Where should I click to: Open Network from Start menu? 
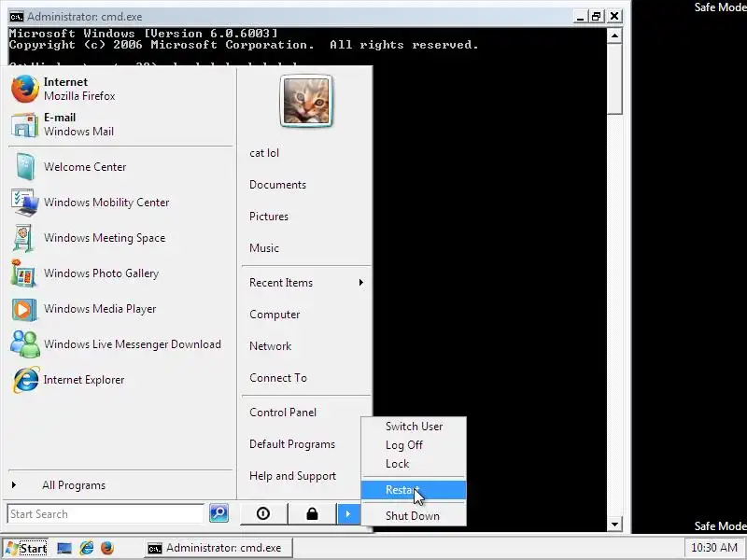[x=270, y=346]
